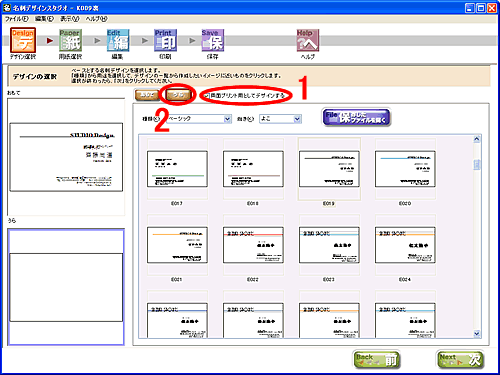
Task: Click the Next (次) button
Action: [x=460, y=360]
